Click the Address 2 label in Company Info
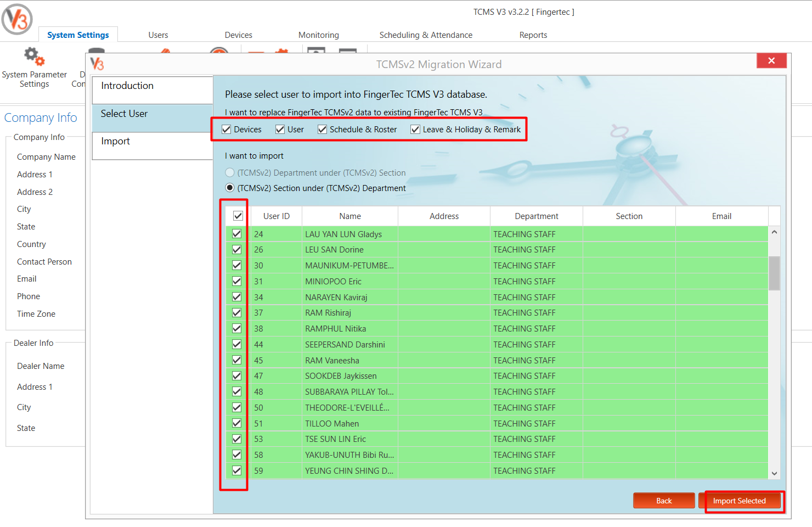This screenshot has height=527, width=812. 35,192
